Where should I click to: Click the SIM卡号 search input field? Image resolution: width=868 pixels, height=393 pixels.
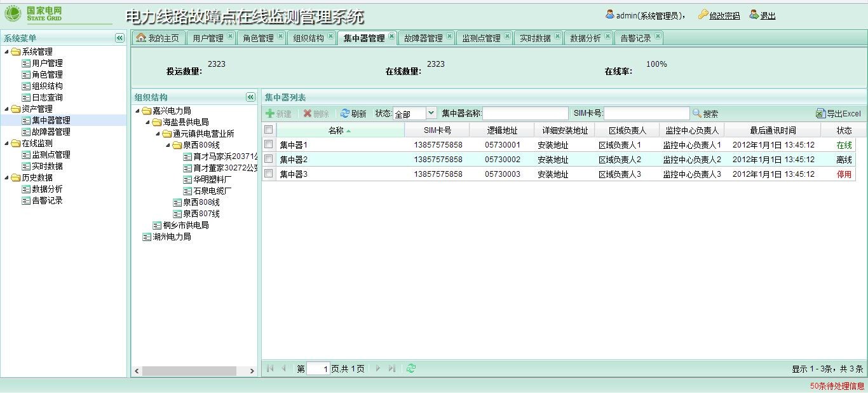(646, 113)
